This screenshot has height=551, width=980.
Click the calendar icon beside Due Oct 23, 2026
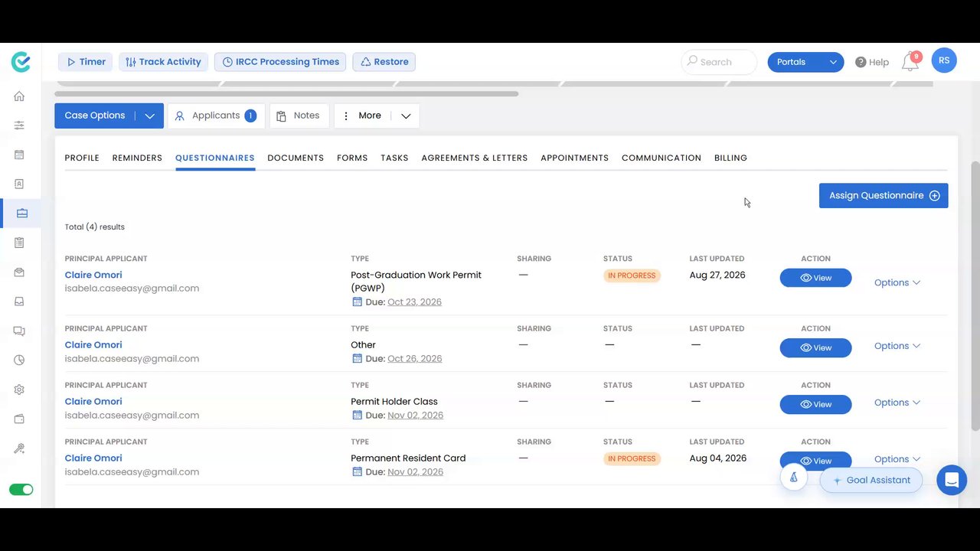[x=357, y=302]
